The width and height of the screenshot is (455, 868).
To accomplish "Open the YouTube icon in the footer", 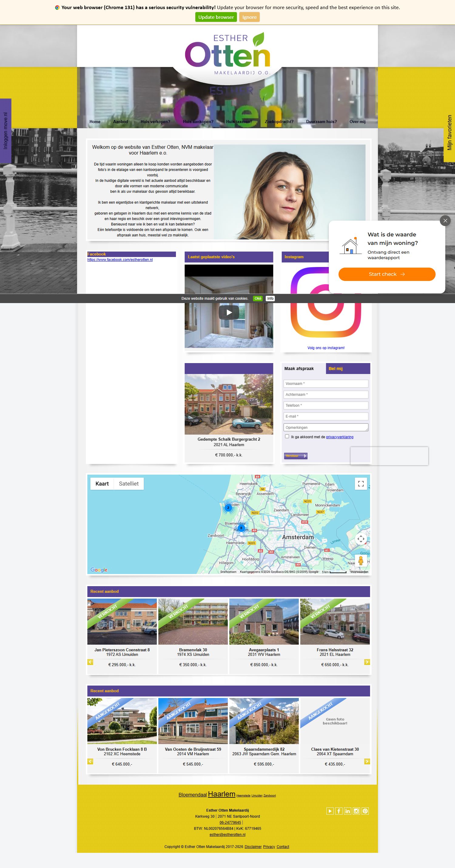I will [330, 811].
